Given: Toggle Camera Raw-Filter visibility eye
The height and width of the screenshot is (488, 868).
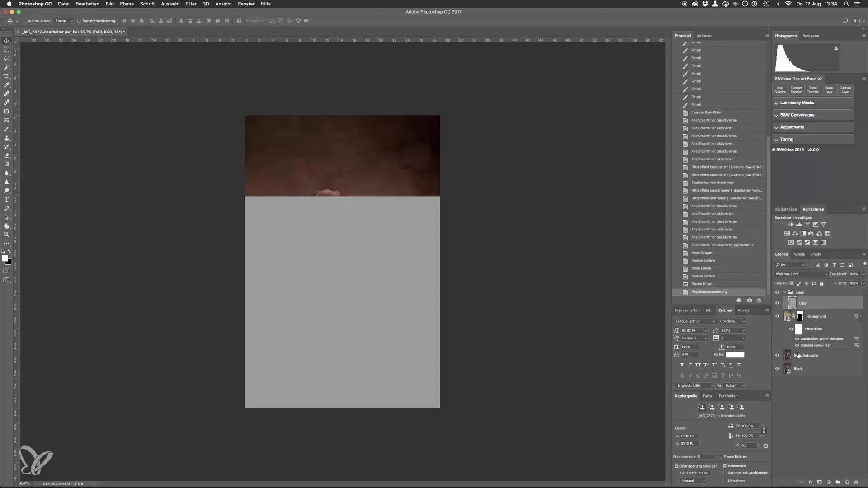Looking at the screenshot, I should coord(797,345).
